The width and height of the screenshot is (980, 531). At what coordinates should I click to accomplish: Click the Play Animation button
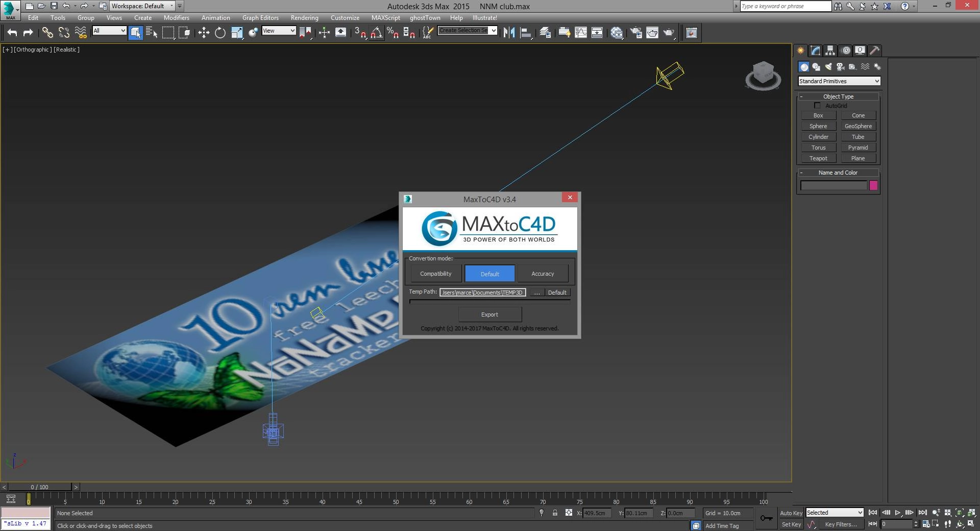point(898,513)
